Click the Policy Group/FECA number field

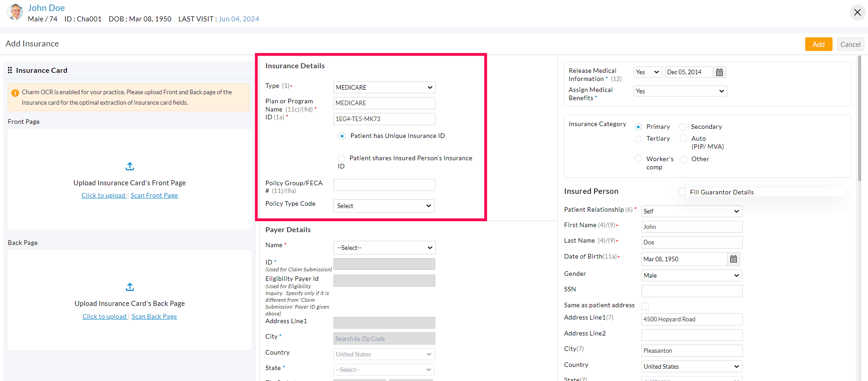pyautogui.click(x=384, y=185)
